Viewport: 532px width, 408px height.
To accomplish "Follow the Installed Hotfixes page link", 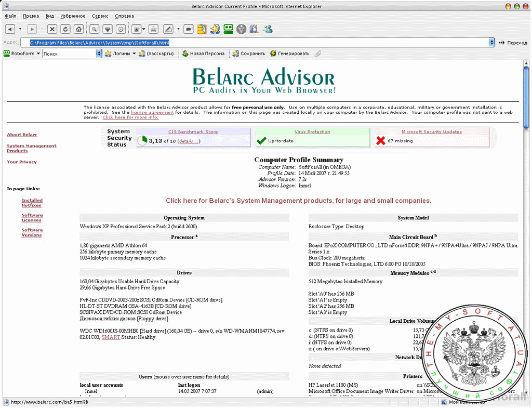I will pyautogui.click(x=32, y=203).
